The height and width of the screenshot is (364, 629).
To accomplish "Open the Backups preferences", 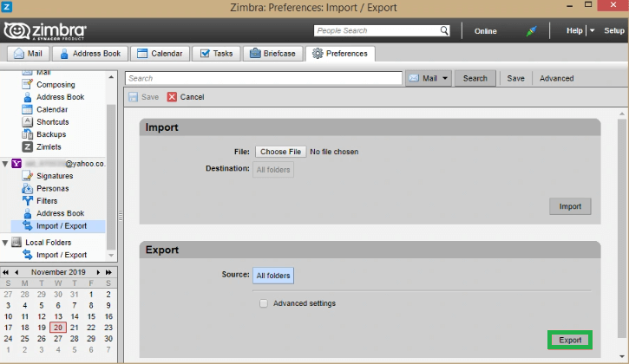I will tap(51, 134).
